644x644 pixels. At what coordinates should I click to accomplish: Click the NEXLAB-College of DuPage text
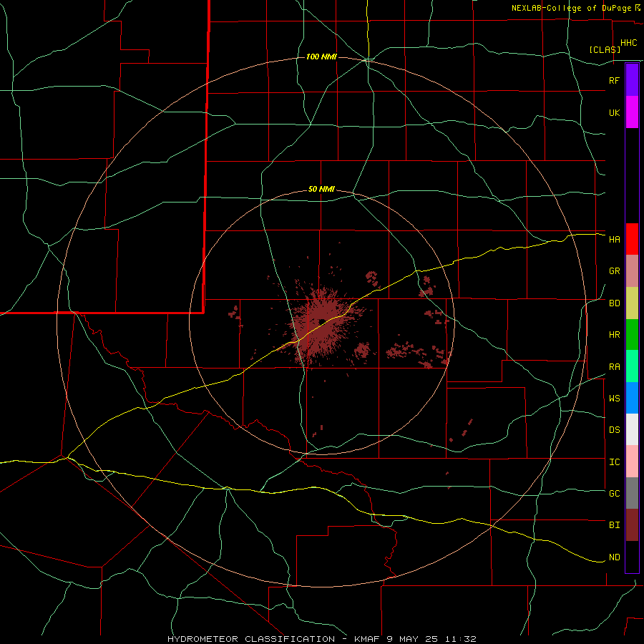coord(572,8)
